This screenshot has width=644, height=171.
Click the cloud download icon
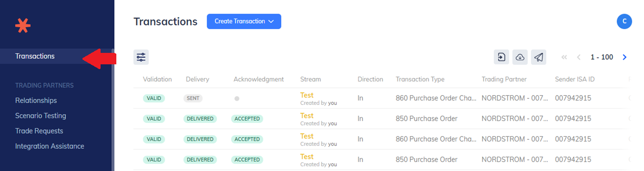[520, 57]
